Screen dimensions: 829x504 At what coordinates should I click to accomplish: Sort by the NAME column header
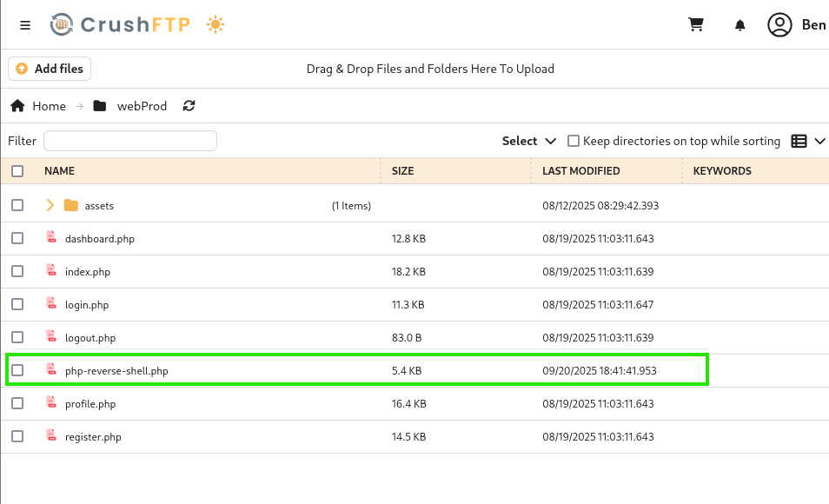click(59, 171)
